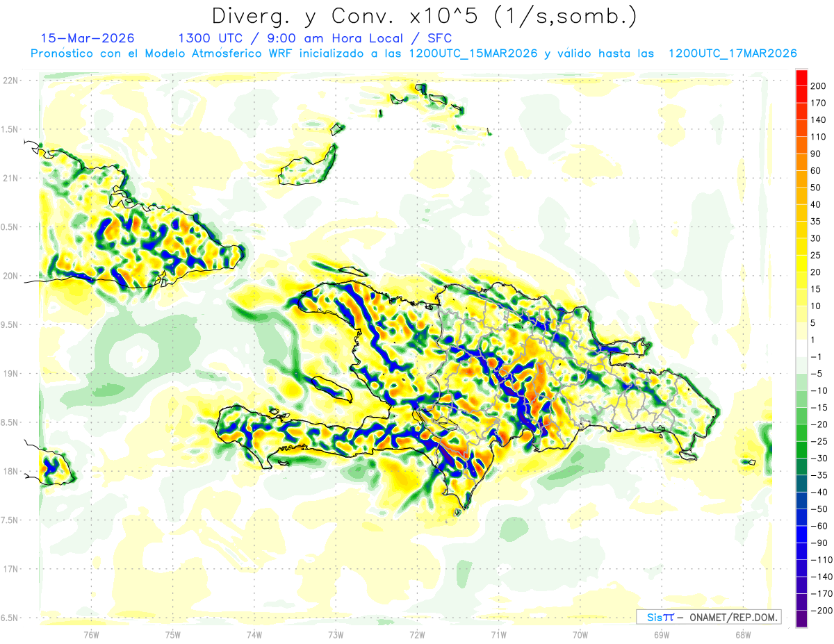Click the '-1' color bar label

pyautogui.click(x=817, y=357)
